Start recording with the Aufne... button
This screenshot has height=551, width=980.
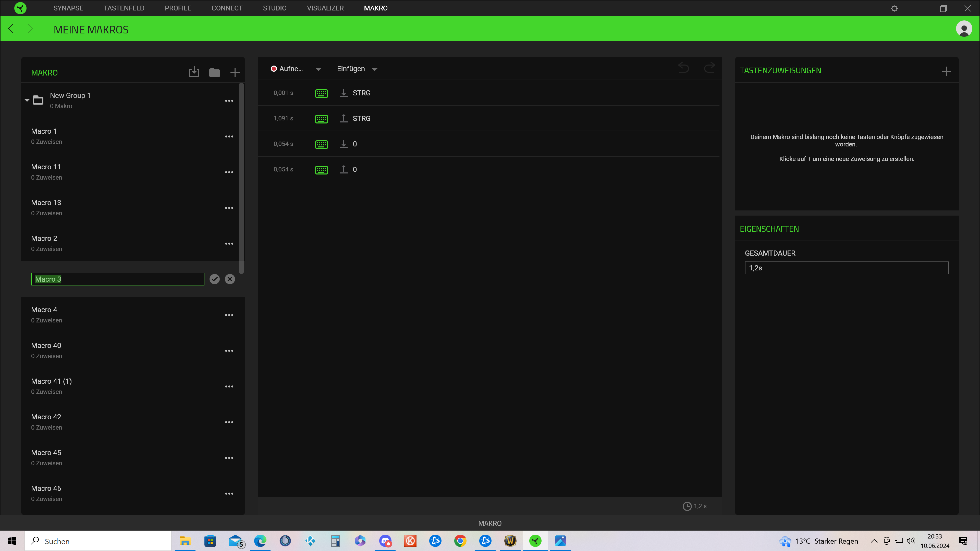tap(287, 69)
